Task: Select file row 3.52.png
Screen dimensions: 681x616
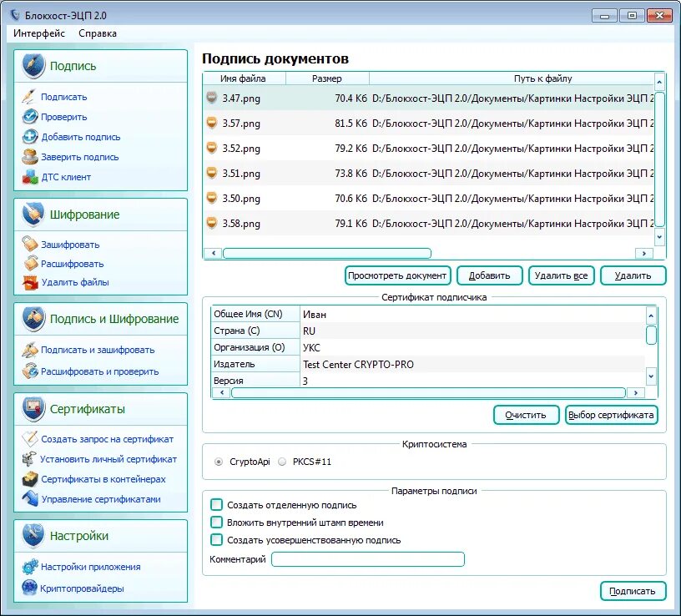Action: point(428,148)
